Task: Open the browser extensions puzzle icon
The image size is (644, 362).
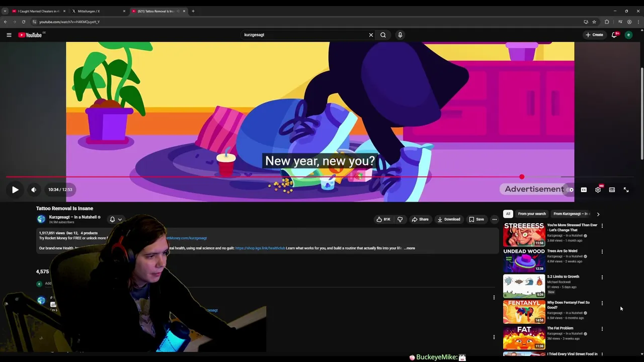Action: click(607, 22)
